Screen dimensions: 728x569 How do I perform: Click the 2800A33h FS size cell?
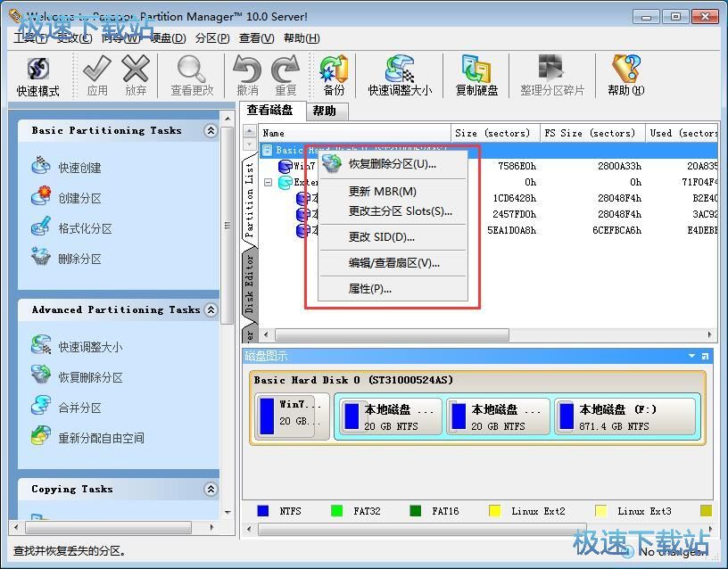(619, 166)
